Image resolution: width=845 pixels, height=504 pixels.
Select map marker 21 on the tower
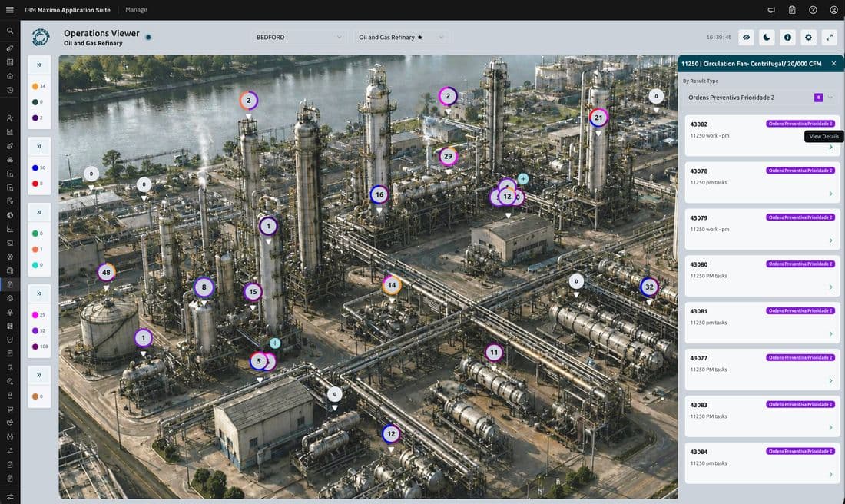click(x=598, y=118)
